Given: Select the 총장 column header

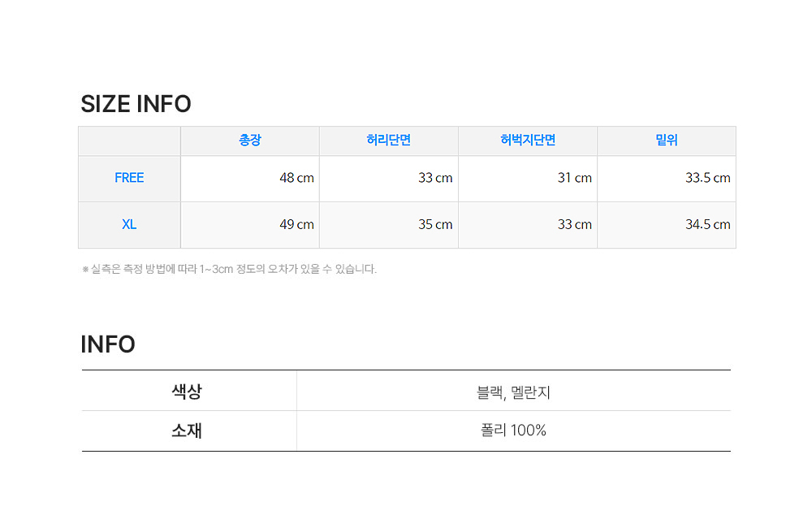Looking at the screenshot, I should (x=250, y=141).
